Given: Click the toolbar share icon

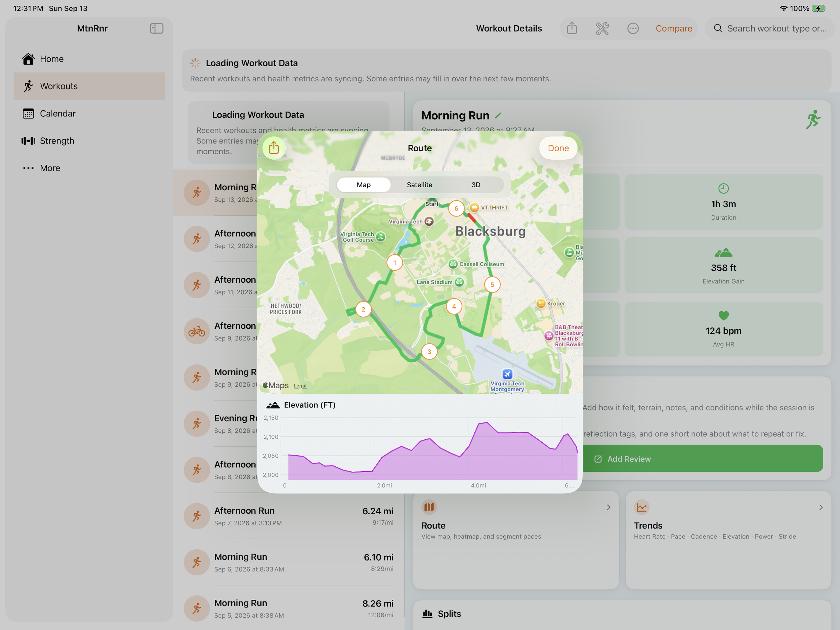Looking at the screenshot, I should click(x=572, y=29).
